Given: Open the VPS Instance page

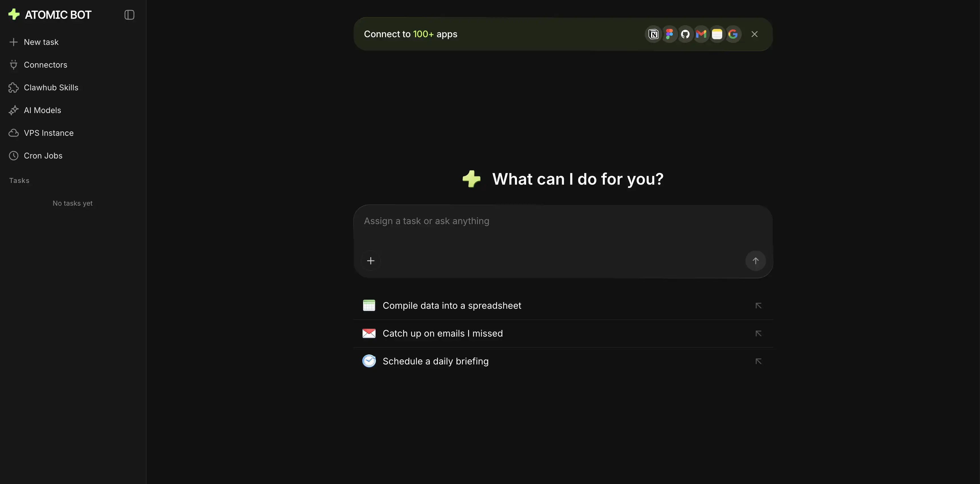Looking at the screenshot, I should (x=49, y=133).
